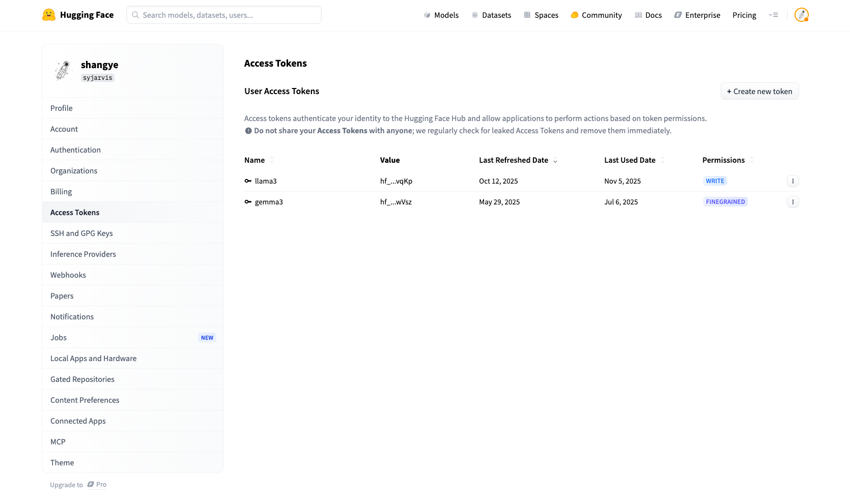The height and width of the screenshot is (504, 850).
Task: Click the info icon before Do not share
Action: click(x=248, y=131)
